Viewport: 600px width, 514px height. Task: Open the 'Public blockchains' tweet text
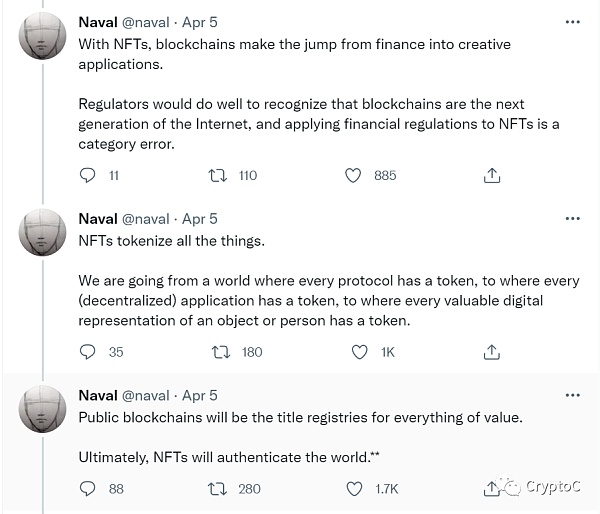pos(300,416)
